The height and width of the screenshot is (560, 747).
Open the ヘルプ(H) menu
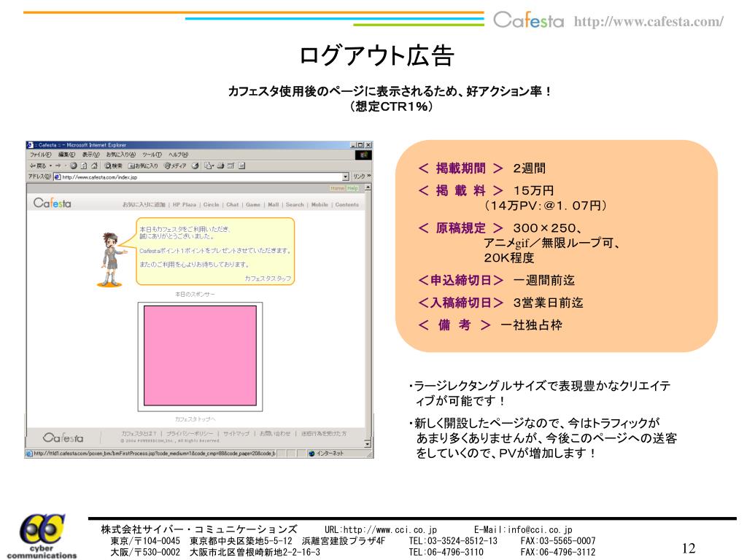178,155
